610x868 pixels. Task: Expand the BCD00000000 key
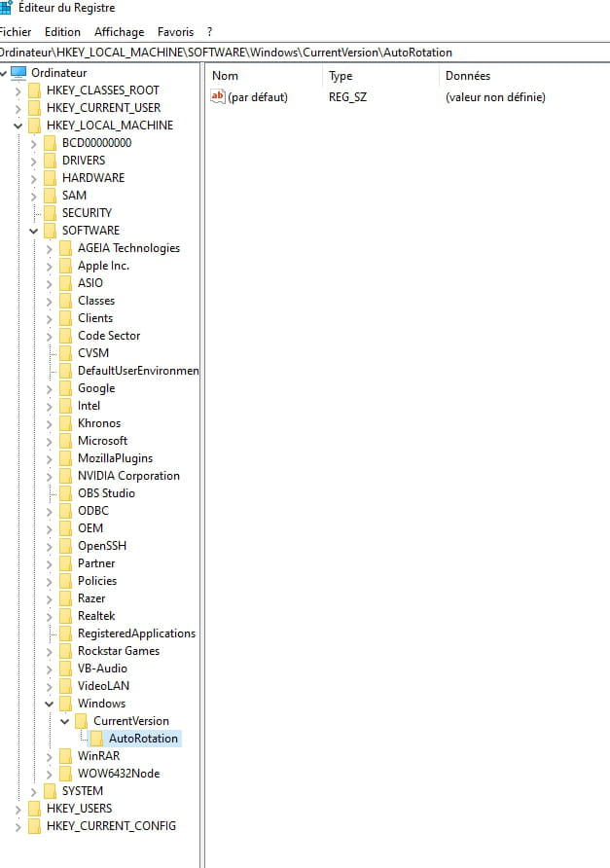34,143
